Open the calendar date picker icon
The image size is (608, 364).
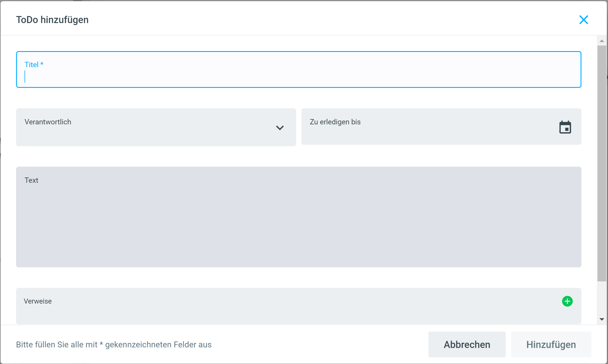[x=565, y=127]
